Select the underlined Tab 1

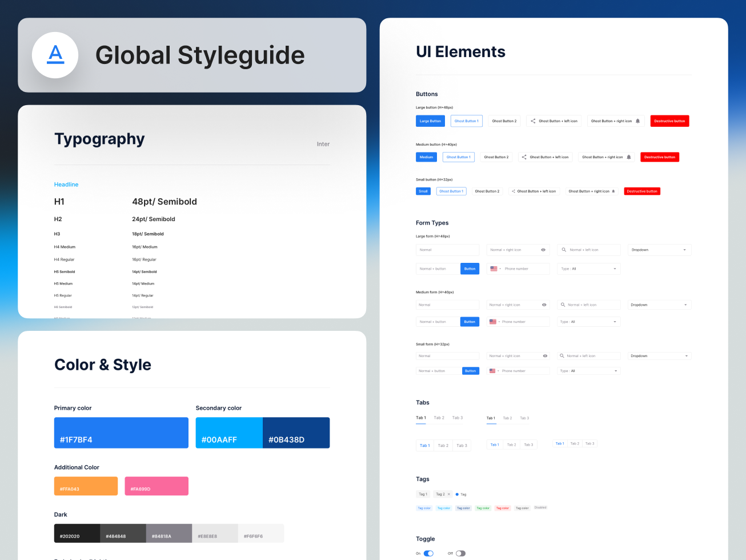[421, 417]
